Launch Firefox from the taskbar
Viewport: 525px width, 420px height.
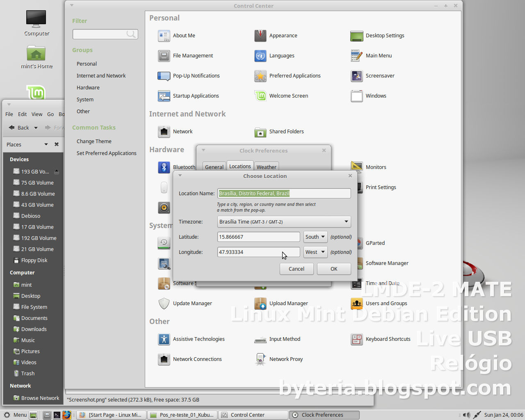coord(67,415)
